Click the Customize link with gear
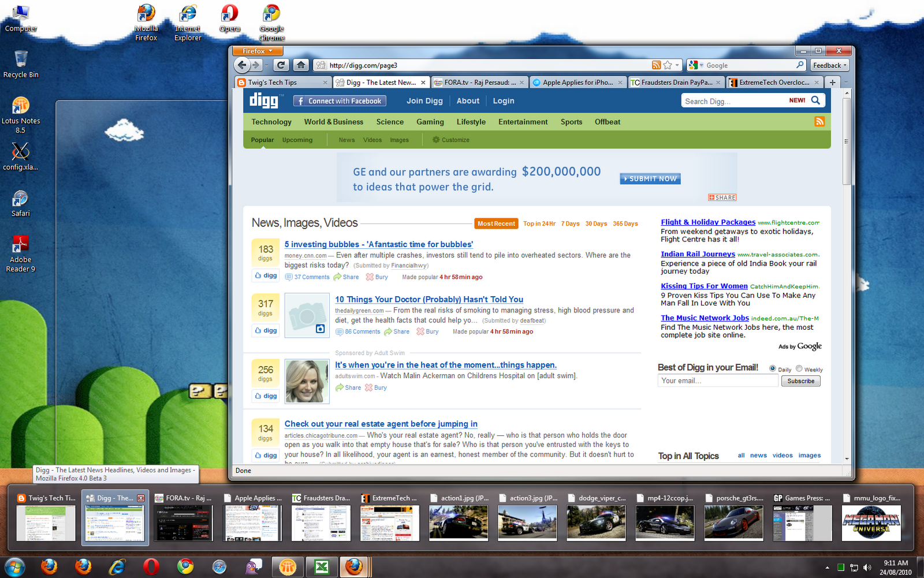 pyautogui.click(x=451, y=140)
